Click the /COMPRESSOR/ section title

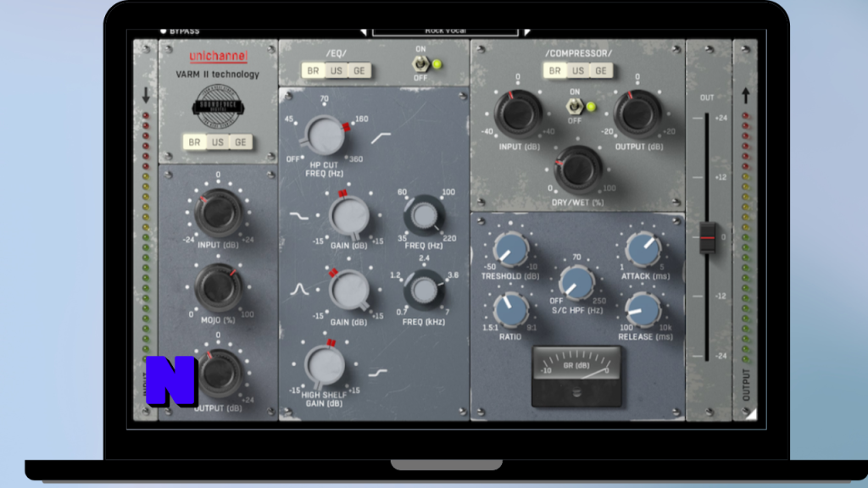click(578, 53)
